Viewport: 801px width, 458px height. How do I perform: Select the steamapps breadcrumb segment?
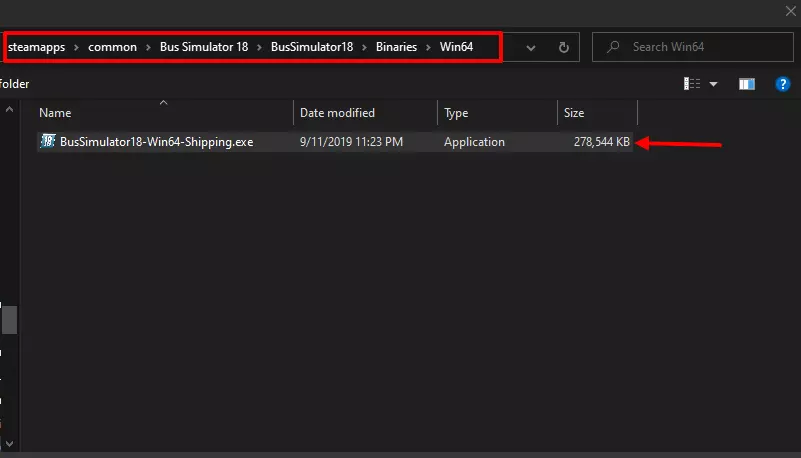coord(36,47)
